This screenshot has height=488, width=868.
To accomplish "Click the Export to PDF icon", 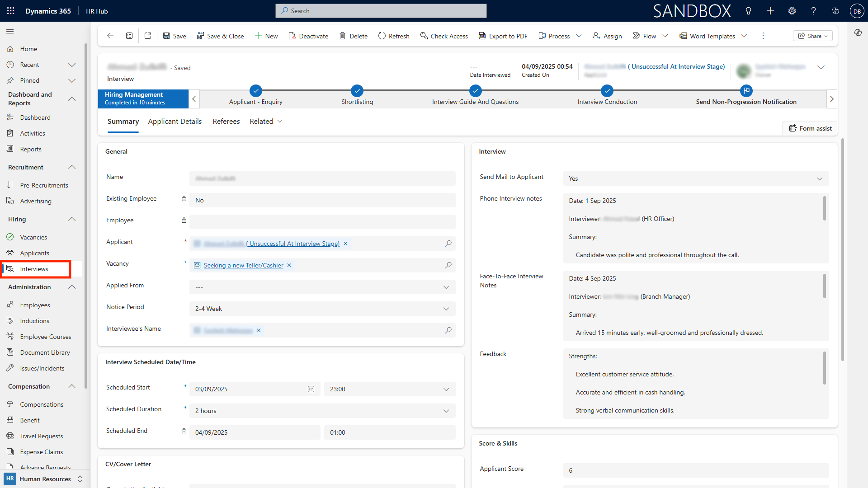I will [x=482, y=36].
